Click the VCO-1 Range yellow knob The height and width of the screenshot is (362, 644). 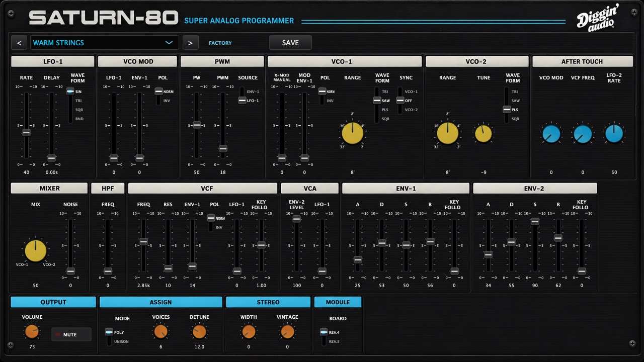(x=352, y=133)
